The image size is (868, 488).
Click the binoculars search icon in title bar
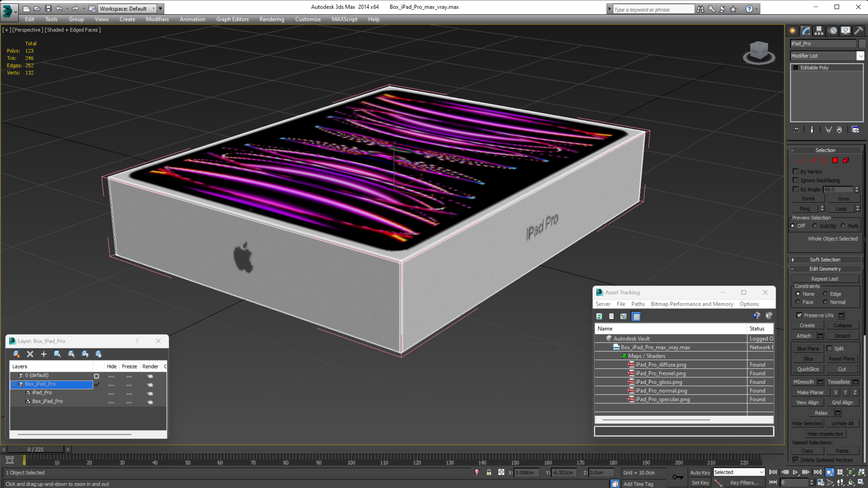tap(700, 9)
